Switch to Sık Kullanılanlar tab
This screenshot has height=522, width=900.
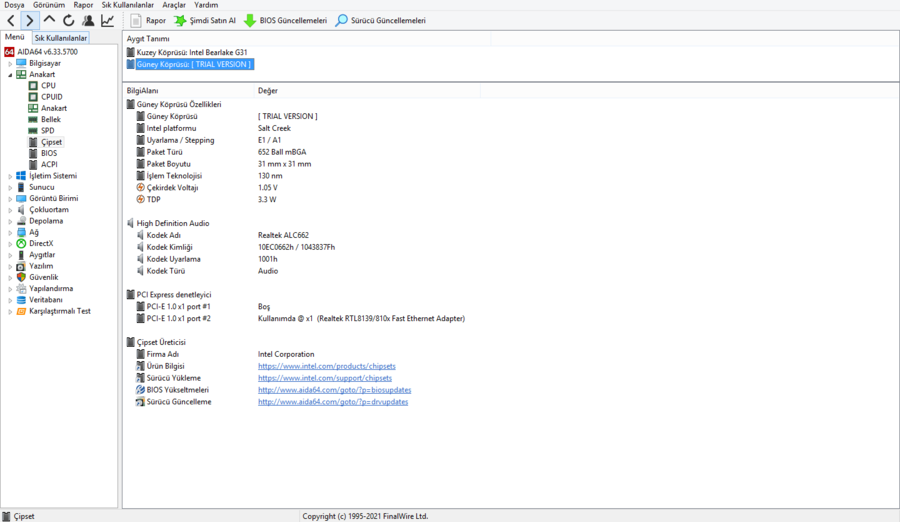pyautogui.click(x=61, y=38)
